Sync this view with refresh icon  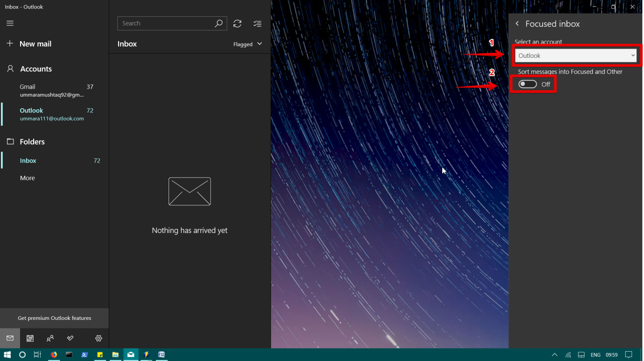point(237,23)
